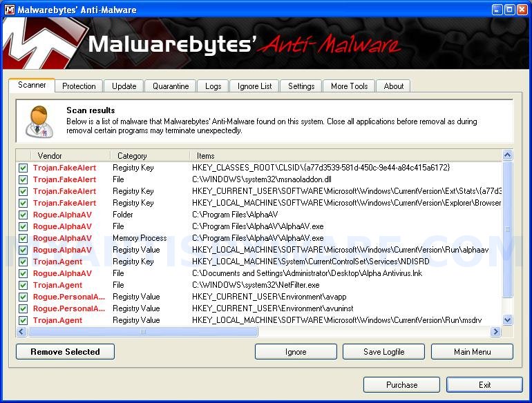
Task: Select the 'Folder' category cell
Action: [x=123, y=215]
